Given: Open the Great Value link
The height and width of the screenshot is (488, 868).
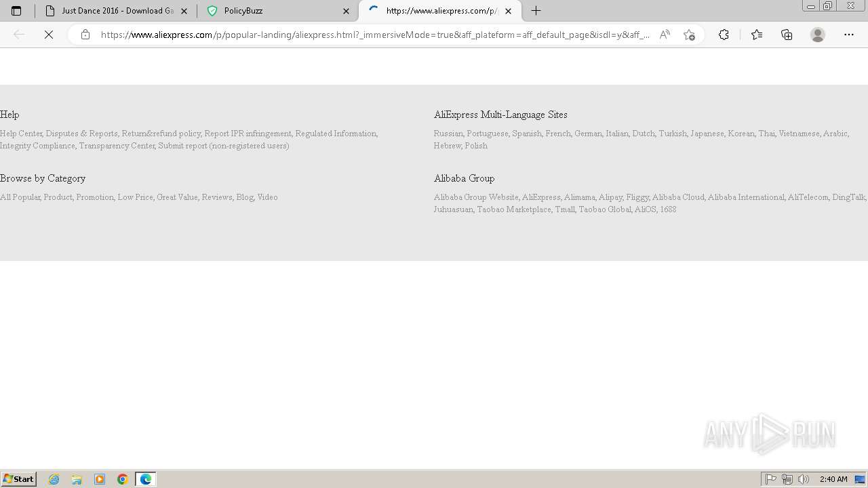Looking at the screenshot, I should [177, 197].
